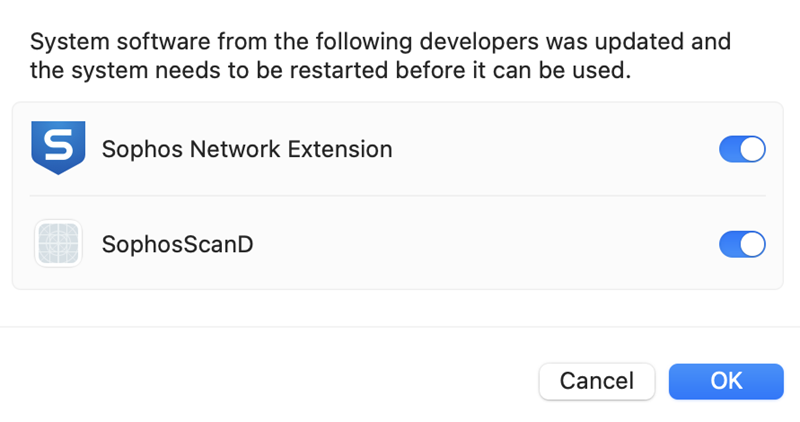Click the white knob of the Sophos Network Extension switch
The height and width of the screenshot is (422, 800).
753,149
